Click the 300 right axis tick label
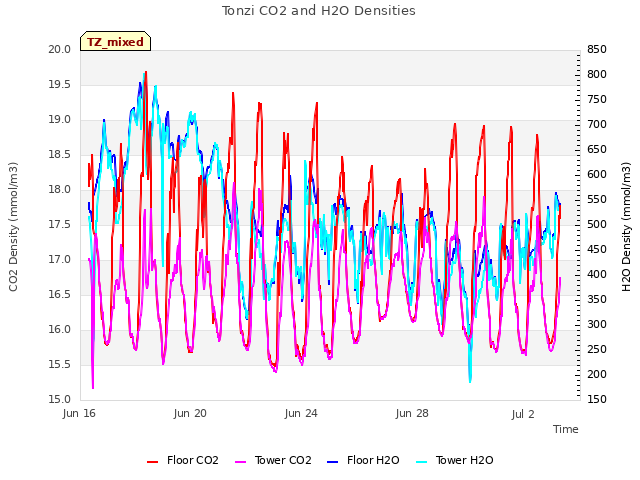 [x=597, y=324]
